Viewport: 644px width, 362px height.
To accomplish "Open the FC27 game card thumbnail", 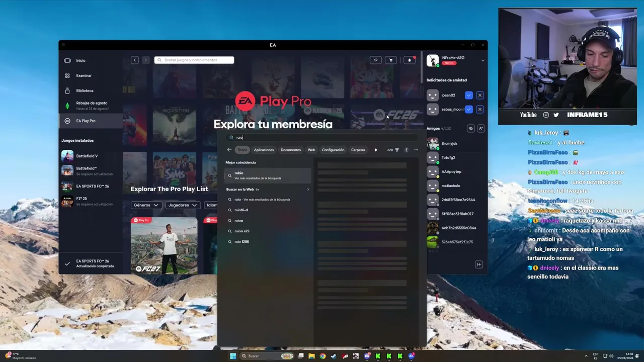I will point(164,245).
